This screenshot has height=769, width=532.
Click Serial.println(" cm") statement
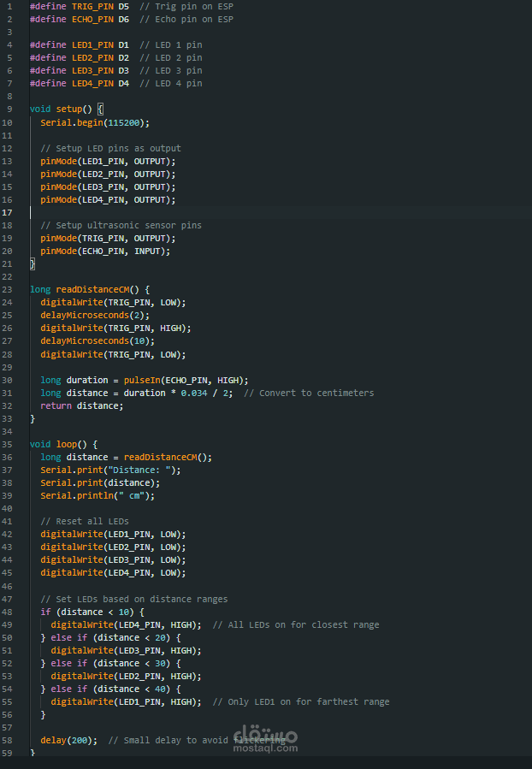point(98,495)
